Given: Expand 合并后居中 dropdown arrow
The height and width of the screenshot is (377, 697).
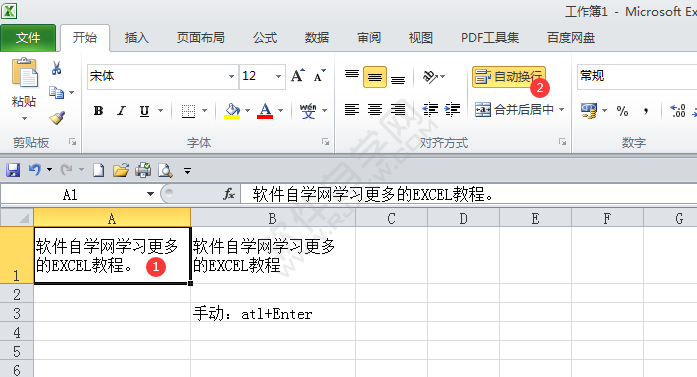Looking at the screenshot, I should click(561, 109).
